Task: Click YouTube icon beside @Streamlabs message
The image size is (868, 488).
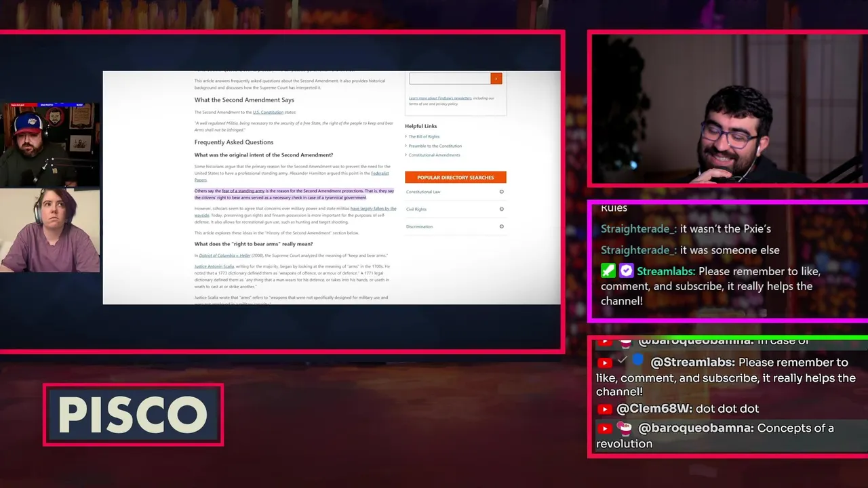Action: click(x=605, y=363)
